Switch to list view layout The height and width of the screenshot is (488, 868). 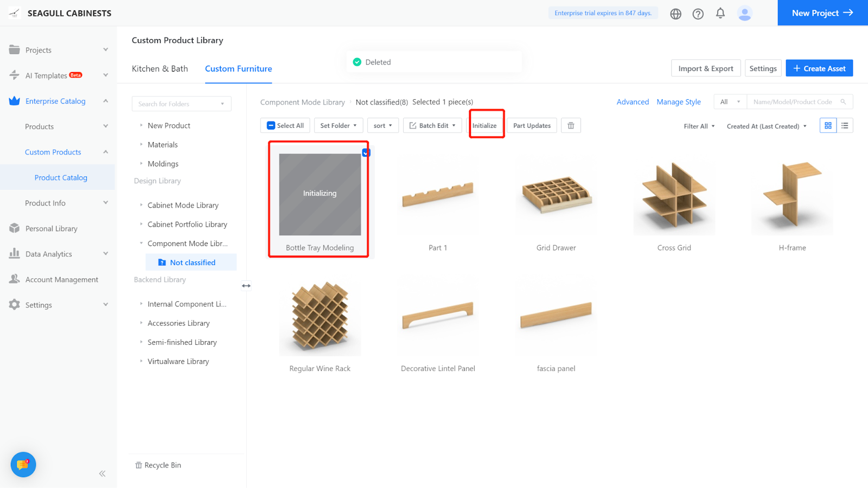click(x=845, y=126)
